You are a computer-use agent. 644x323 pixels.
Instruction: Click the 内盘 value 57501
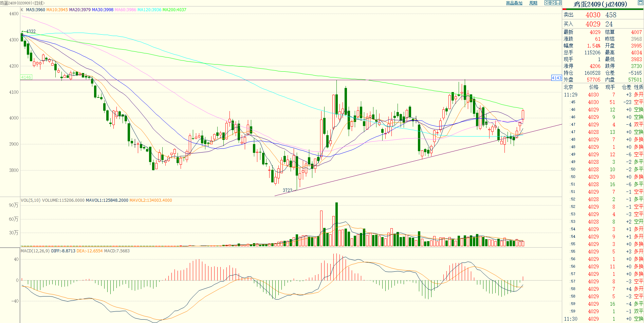point(635,80)
